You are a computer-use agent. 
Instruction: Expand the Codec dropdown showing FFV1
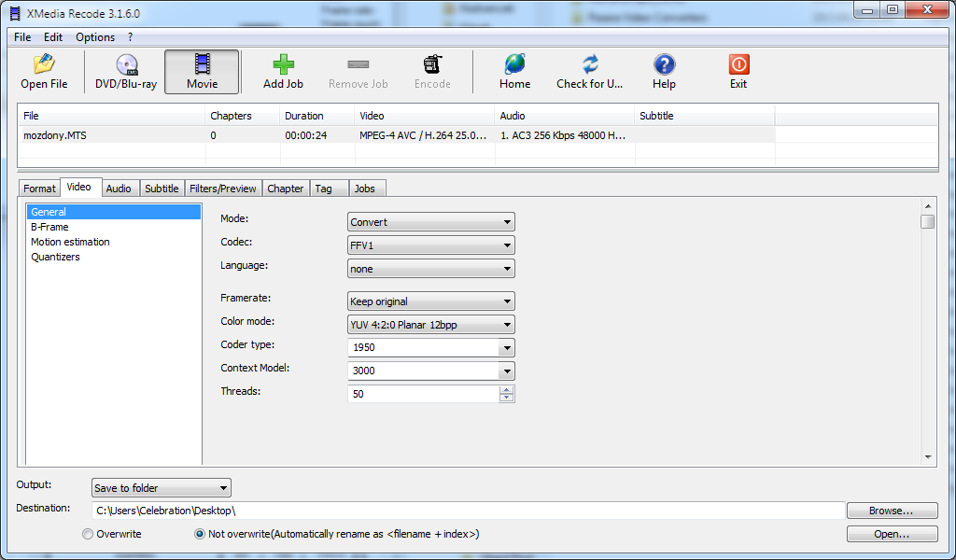(431, 245)
